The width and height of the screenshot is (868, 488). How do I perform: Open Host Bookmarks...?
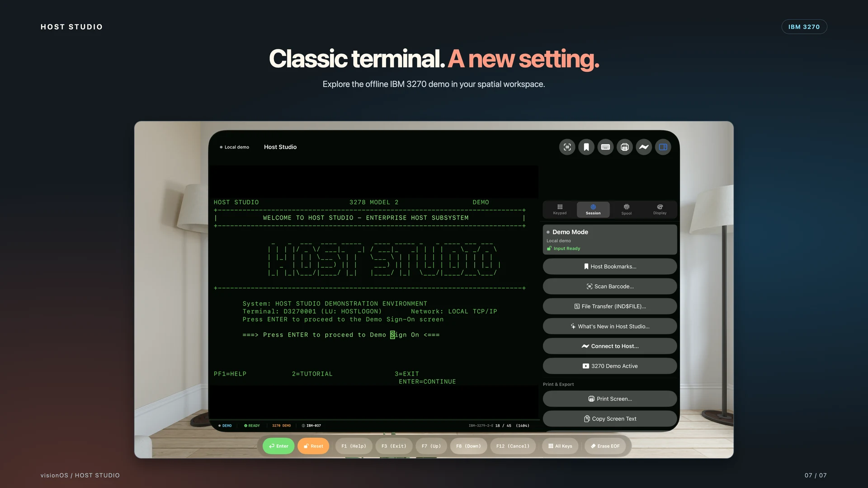click(610, 267)
